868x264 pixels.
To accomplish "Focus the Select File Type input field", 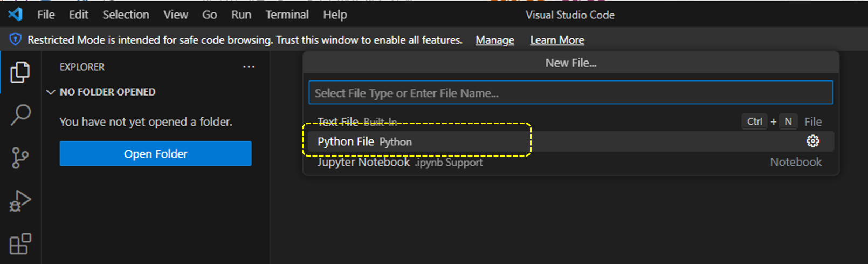I will coord(570,93).
